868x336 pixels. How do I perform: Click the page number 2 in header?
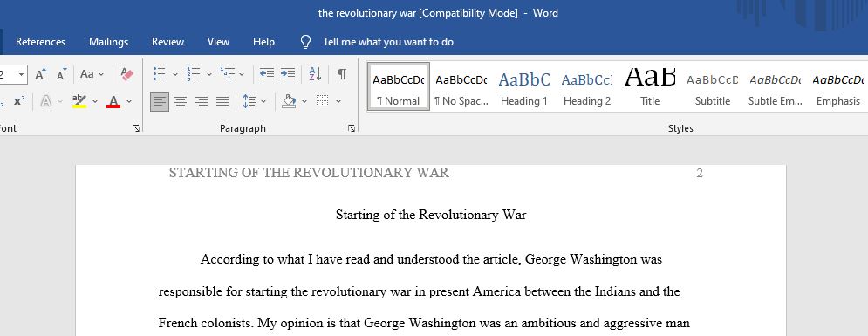(x=700, y=174)
